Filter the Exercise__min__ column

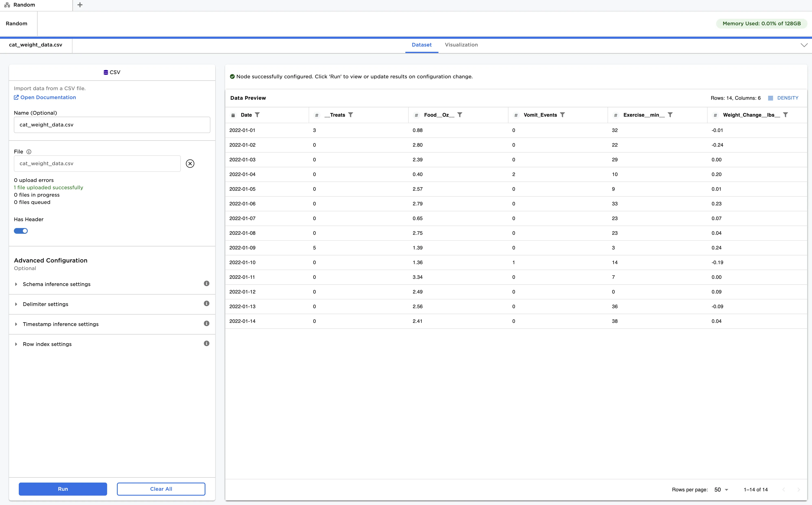670,115
